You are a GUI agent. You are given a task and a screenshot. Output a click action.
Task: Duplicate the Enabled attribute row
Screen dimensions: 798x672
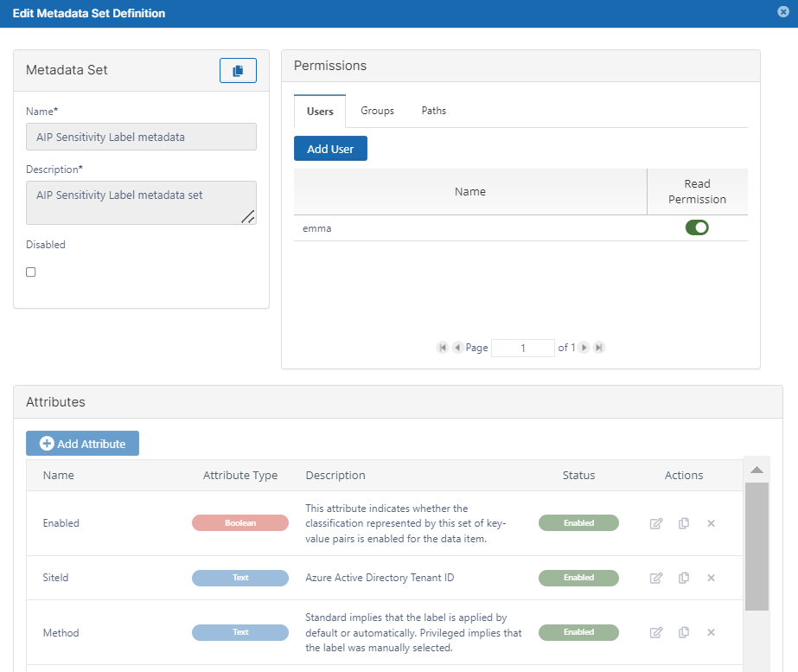point(684,523)
